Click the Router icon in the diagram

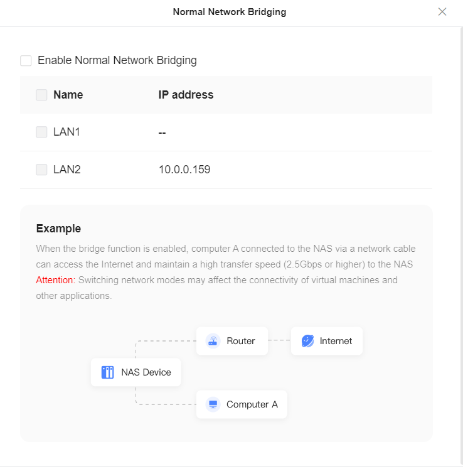pyautogui.click(x=213, y=341)
